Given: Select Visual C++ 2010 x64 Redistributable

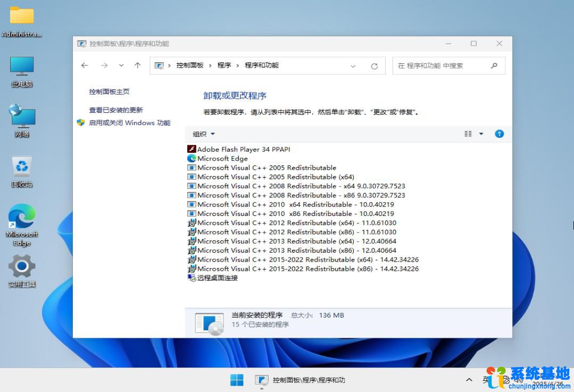Looking at the screenshot, I should coord(296,204).
